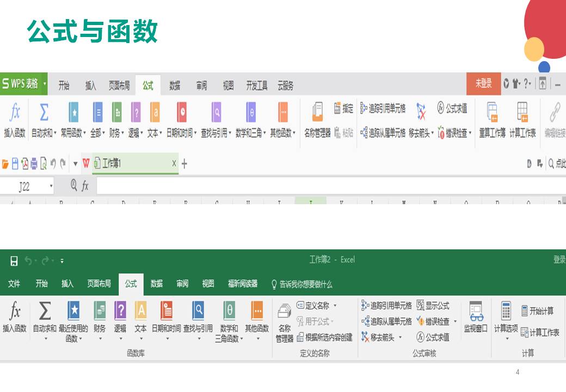Open the Excel 页面布局 tab
Viewport: 566px width, 392px height.
point(99,284)
